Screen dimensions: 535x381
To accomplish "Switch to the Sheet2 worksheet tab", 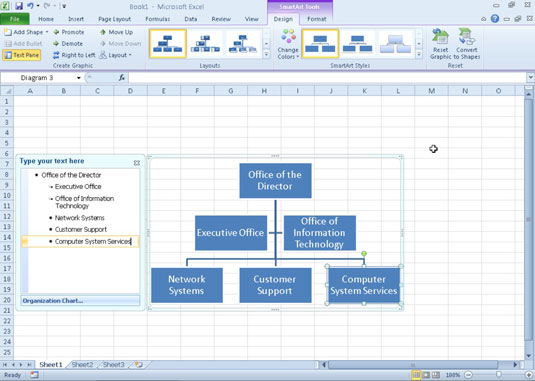I will click(82, 365).
